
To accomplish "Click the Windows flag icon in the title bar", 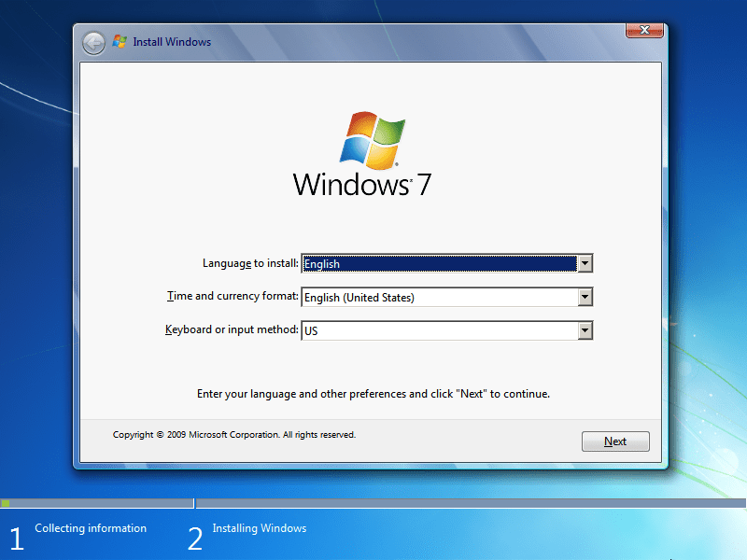I will pyautogui.click(x=119, y=41).
